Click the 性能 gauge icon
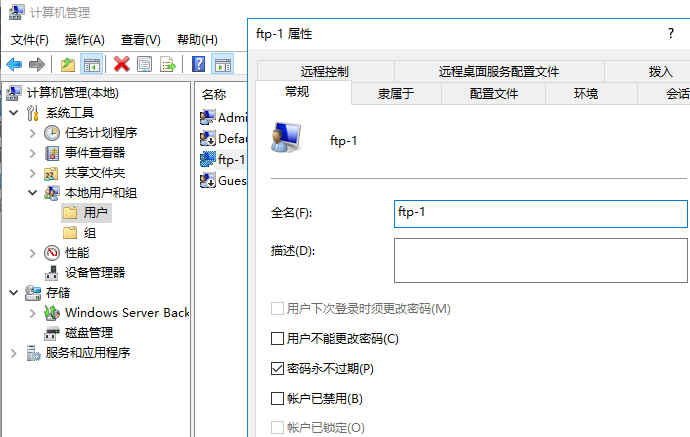The width and height of the screenshot is (690, 437). (52, 253)
